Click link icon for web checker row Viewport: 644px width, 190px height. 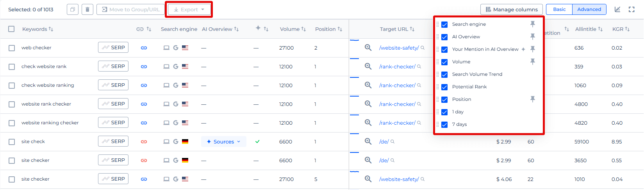click(x=144, y=48)
